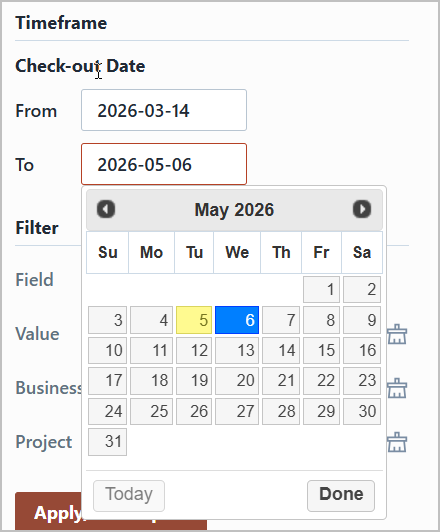Focus the From date input field

click(164, 110)
